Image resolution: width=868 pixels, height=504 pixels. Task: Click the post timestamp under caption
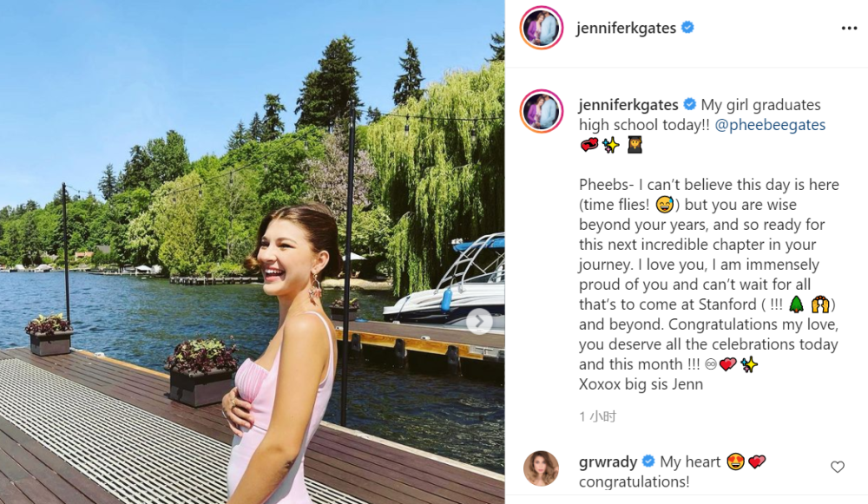pos(597,416)
